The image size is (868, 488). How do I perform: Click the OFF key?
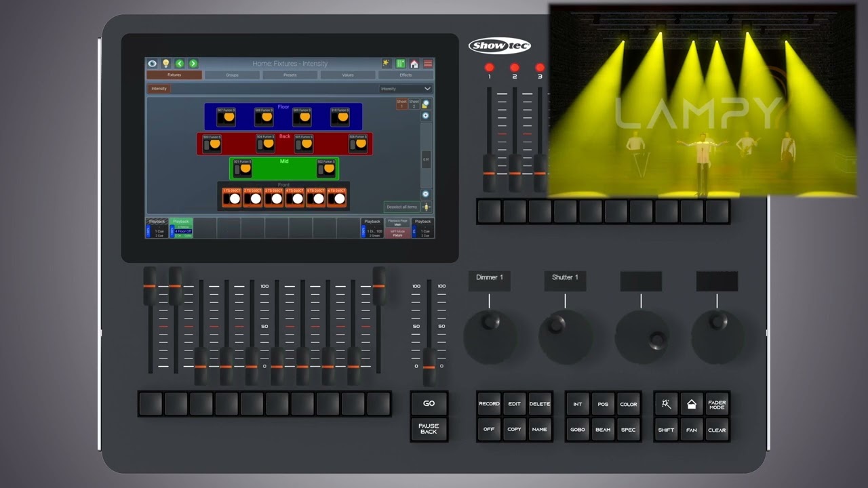coord(489,430)
